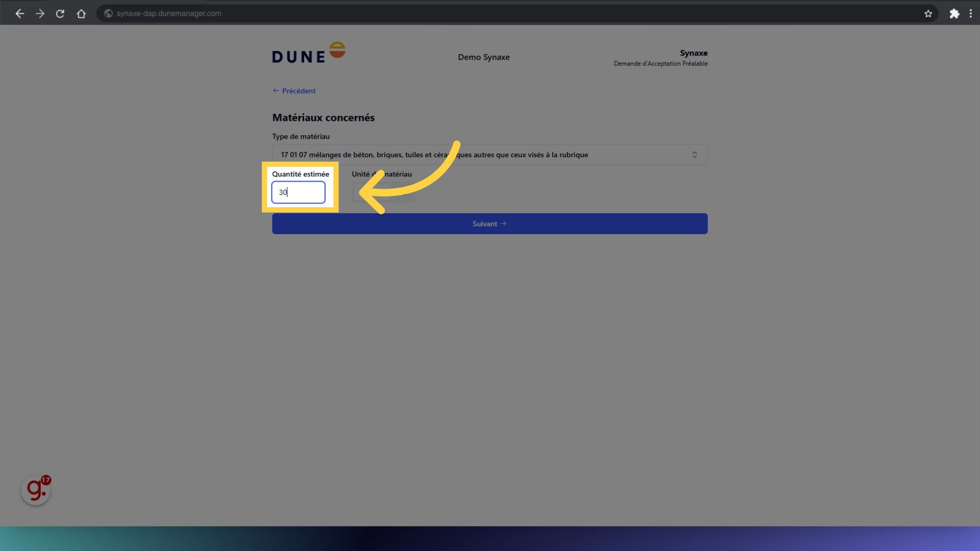Click the DUNE logo
This screenshot has height=551, width=980.
308,54
